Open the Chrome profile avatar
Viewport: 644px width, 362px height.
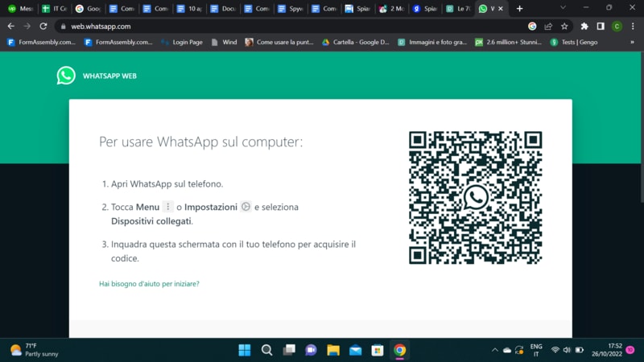pos(617,26)
